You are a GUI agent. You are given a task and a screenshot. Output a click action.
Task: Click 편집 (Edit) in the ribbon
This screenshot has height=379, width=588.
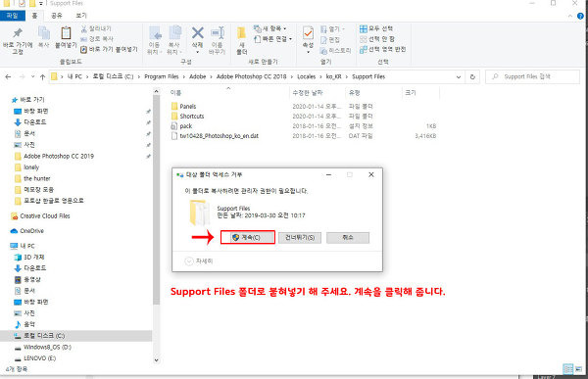[330, 40]
